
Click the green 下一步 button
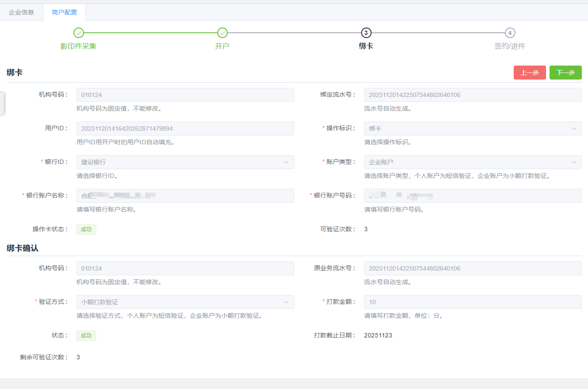(x=565, y=73)
